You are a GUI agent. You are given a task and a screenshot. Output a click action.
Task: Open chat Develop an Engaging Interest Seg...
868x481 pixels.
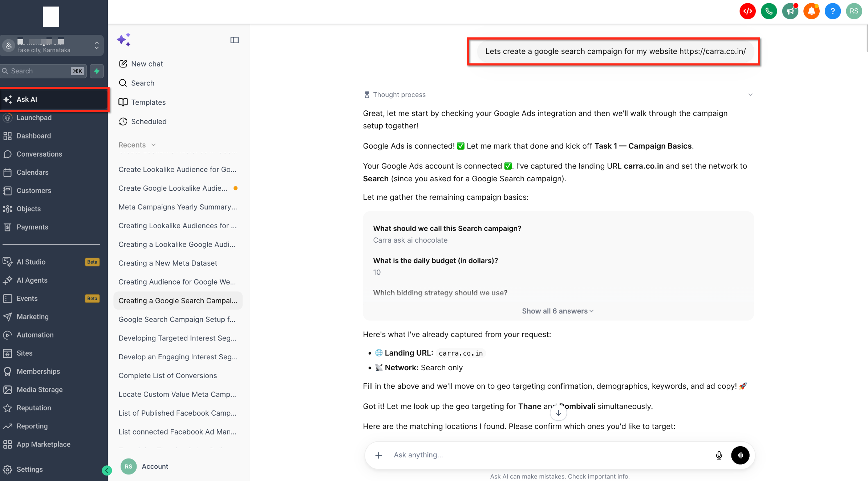178,357
